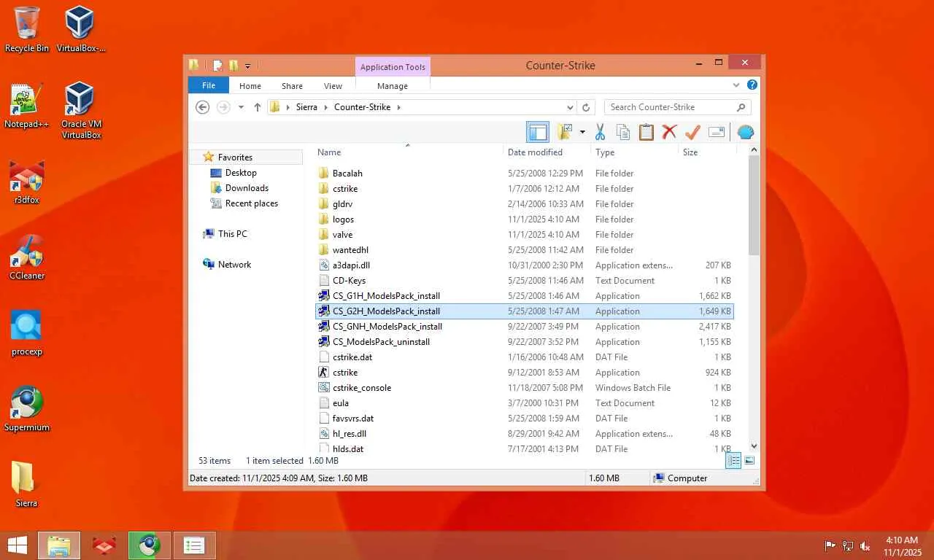Select the eula text document
Screen dimensions: 934x560
click(x=525, y=403)
